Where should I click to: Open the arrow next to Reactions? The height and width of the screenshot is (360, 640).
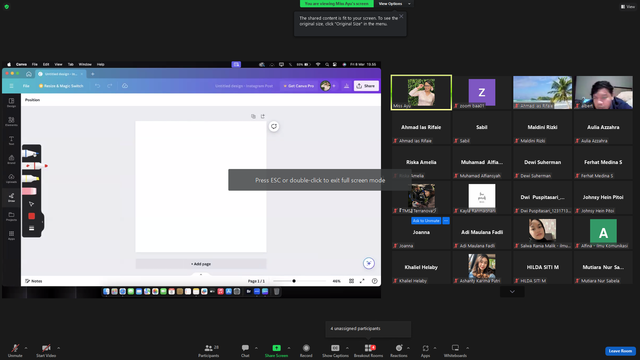[x=408, y=348]
